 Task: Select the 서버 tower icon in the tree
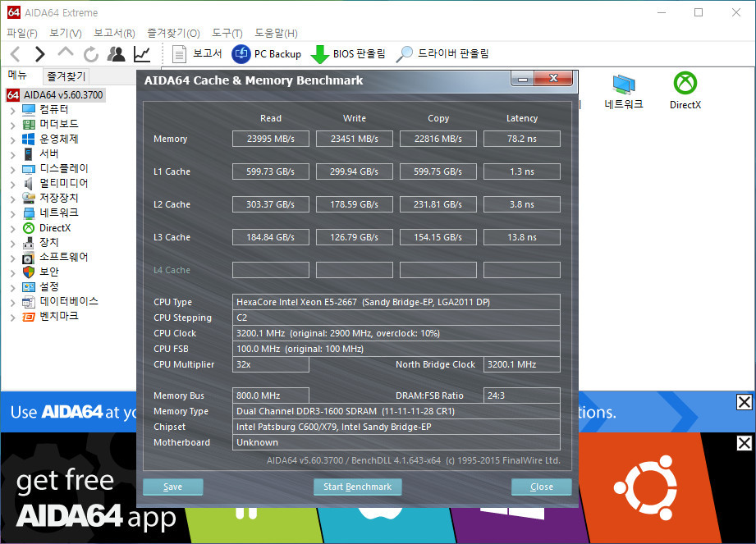pos(29,154)
